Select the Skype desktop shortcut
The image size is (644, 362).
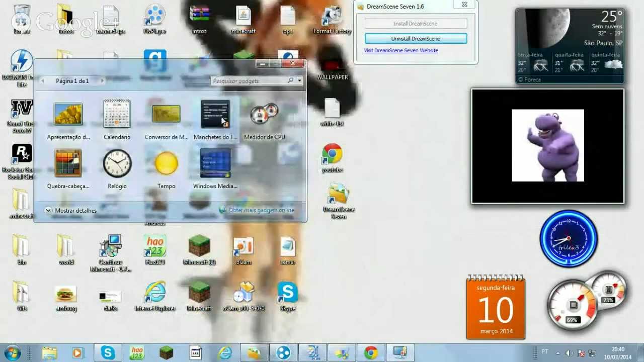[288, 296]
